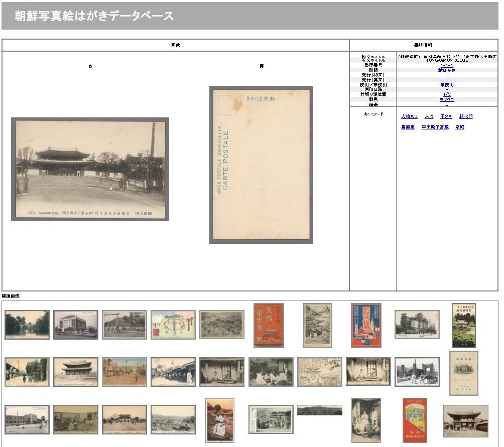The width and height of the screenshot is (504, 447).
Task: Open the red 京城 風光集 cover thumbnail
Action: pos(269,325)
